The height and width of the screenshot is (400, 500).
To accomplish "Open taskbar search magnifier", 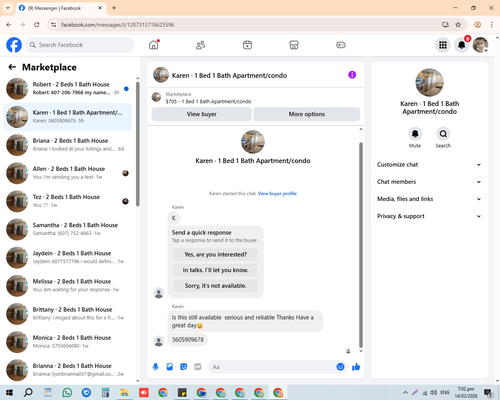I will (28, 392).
